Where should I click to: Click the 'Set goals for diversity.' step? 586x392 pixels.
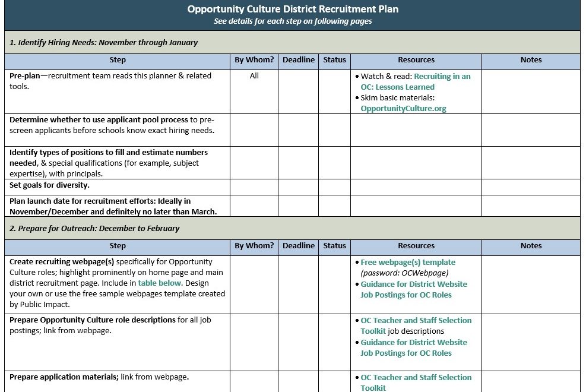49,185
